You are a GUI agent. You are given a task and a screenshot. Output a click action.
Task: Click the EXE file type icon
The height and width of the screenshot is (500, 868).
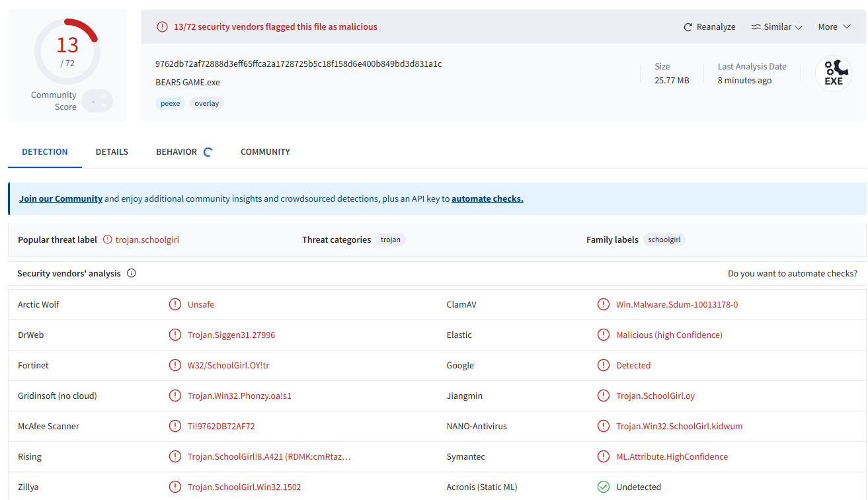coord(833,73)
